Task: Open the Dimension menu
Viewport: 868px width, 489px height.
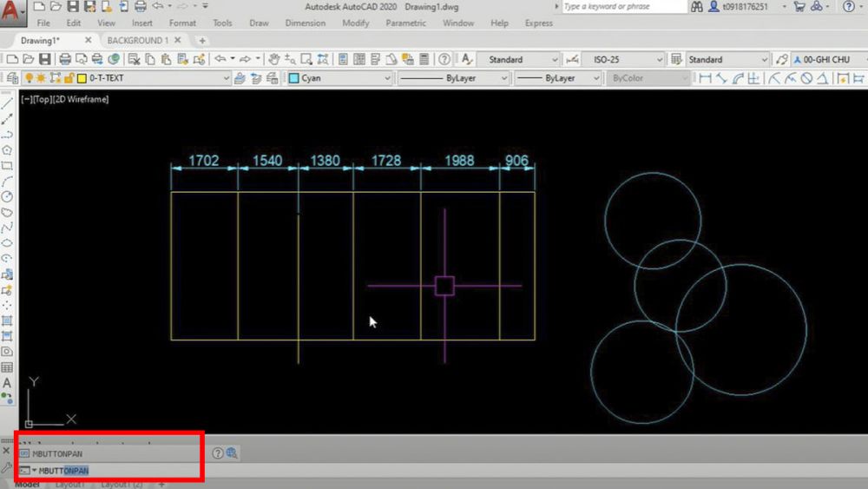Action: click(x=305, y=23)
